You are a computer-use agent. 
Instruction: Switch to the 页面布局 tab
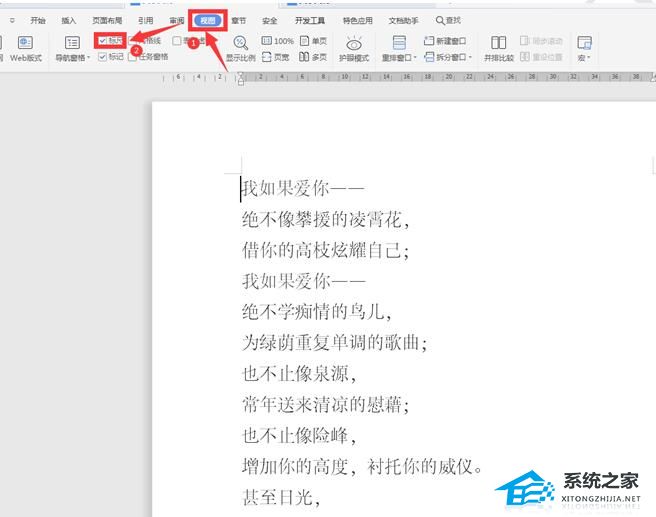point(107,20)
